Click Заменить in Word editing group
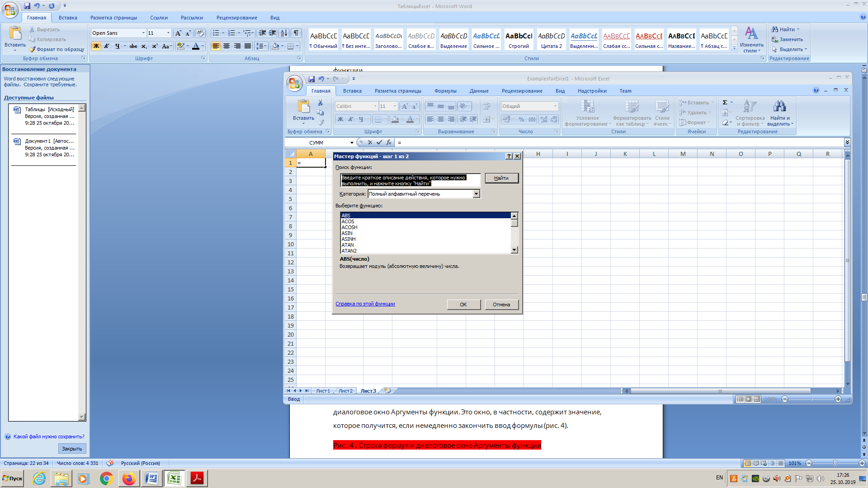Screen dimensions: 868x488 click(x=787, y=39)
